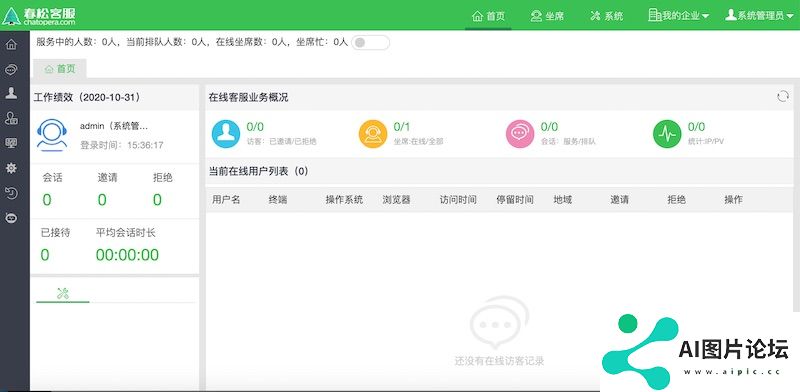800x392 pixels.
Task: Click the 邀请 column header
Action: click(x=619, y=200)
